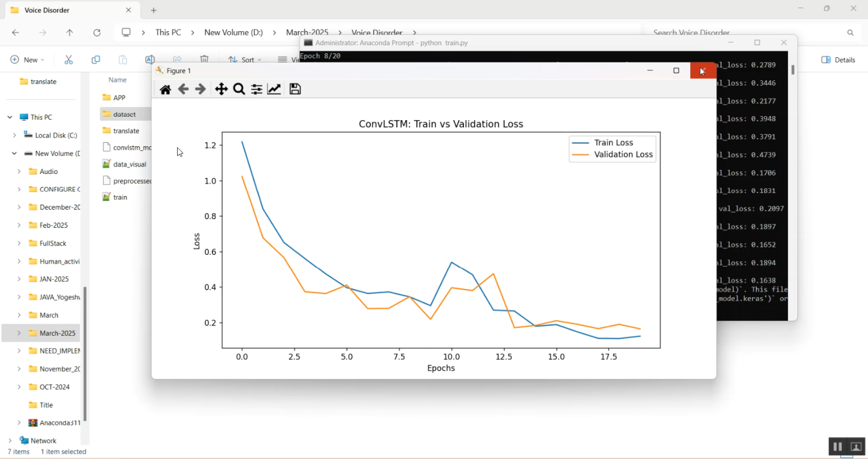Click the Copy icon in Explorer toolbar
This screenshot has height=459, width=868.
tap(95, 60)
